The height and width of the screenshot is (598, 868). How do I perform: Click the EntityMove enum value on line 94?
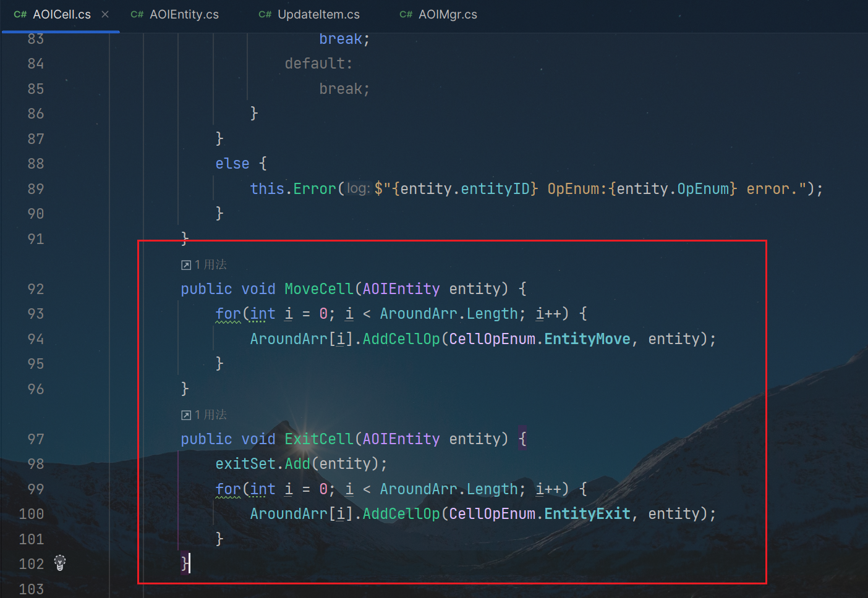pyautogui.click(x=587, y=339)
